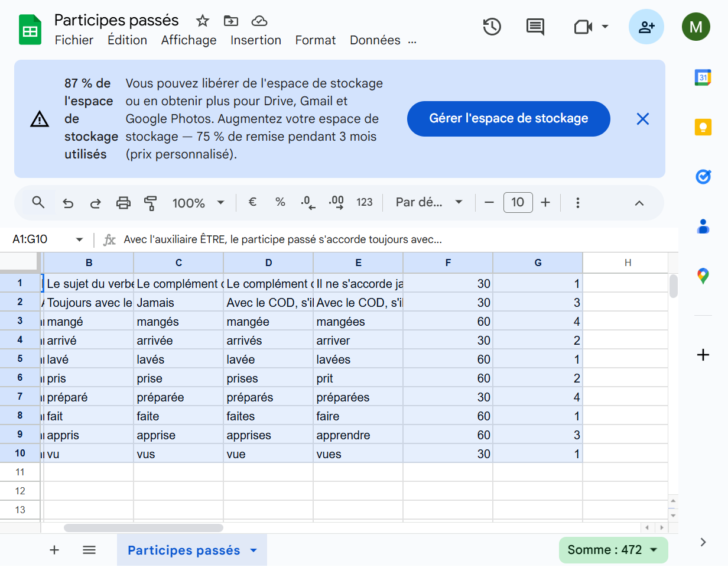The image size is (728, 567).
Task: Open Google Maps in side panel
Action: click(x=703, y=276)
